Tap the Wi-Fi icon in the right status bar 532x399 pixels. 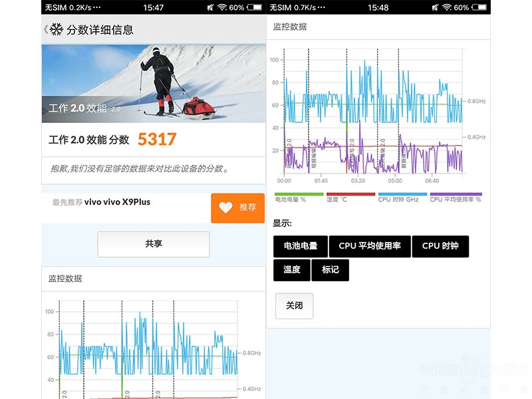[447, 7]
